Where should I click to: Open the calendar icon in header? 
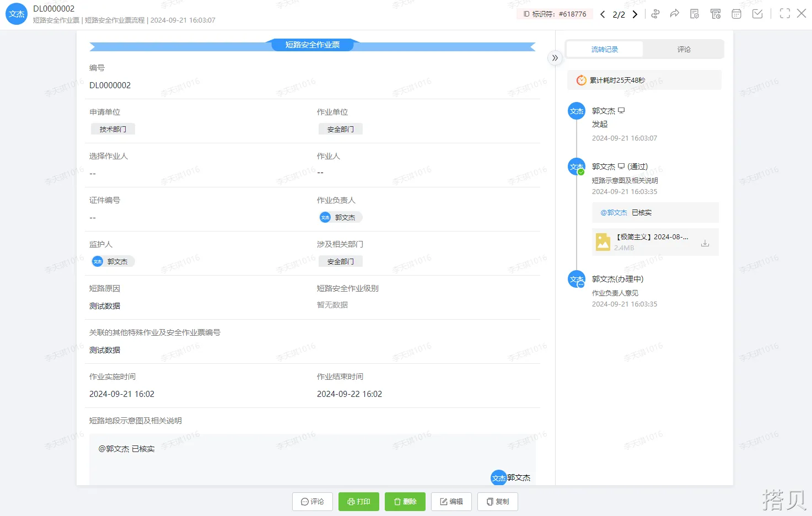[736, 14]
